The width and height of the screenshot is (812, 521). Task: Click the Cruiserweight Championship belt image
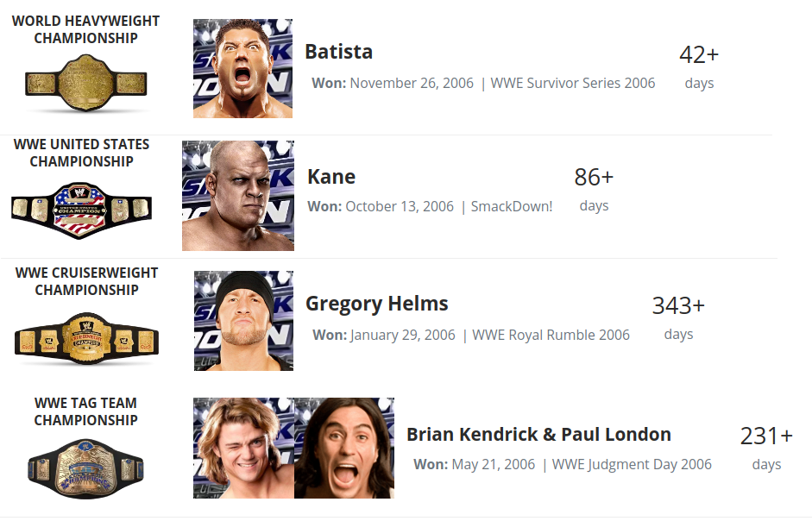[x=86, y=339]
